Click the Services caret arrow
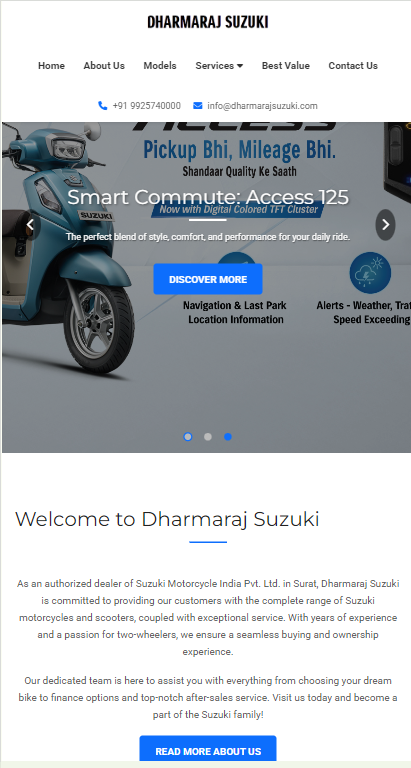This screenshot has height=768, width=411. pos(240,66)
